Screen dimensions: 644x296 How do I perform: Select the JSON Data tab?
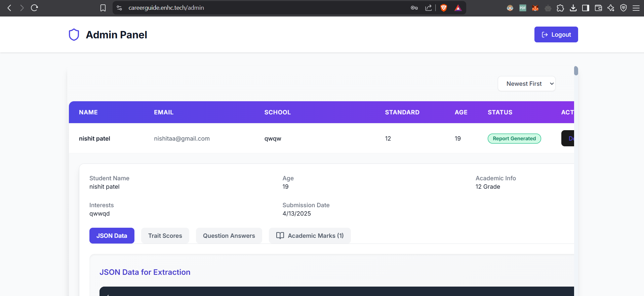click(112, 236)
